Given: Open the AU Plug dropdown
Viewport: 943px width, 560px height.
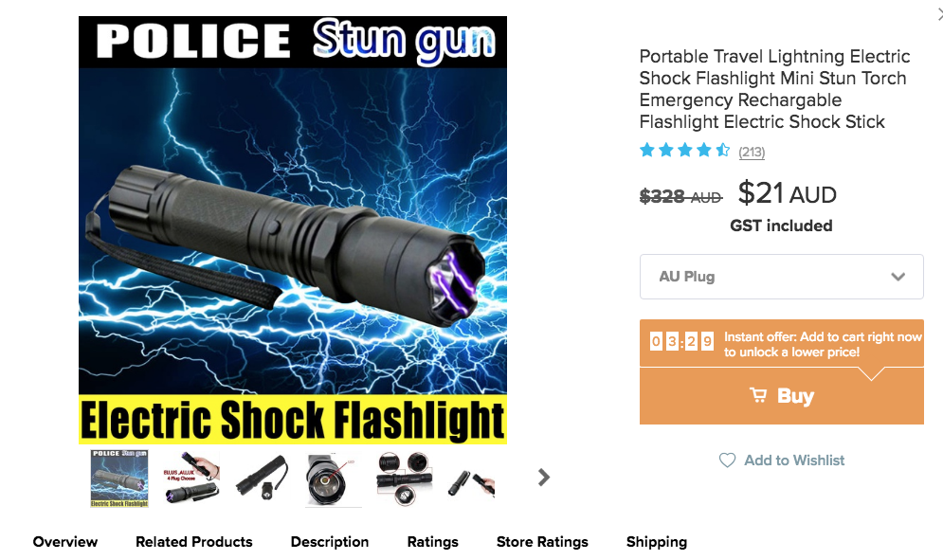Looking at the screenshot, I should click(781, 277).
